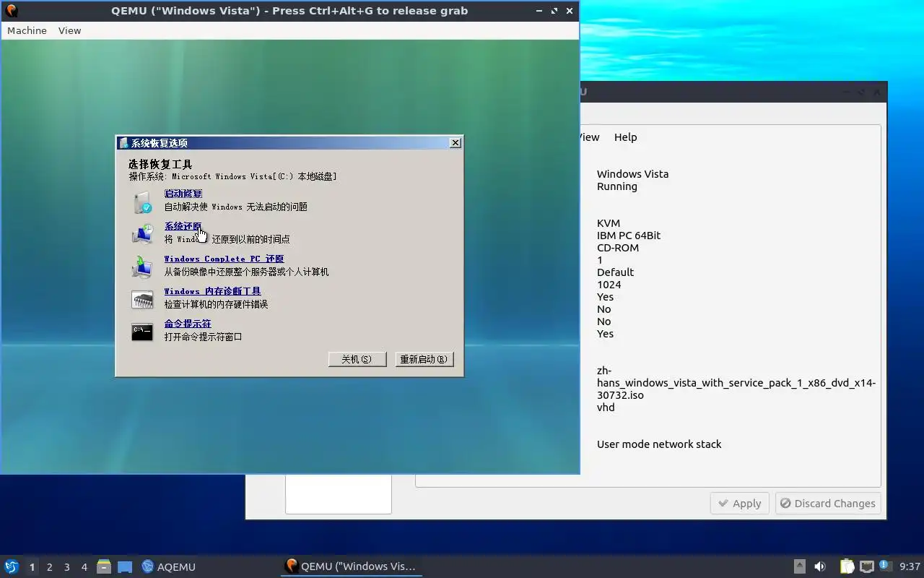Click the 9:37 clock in the panel
The height and width of the screenshot is (578, 924).
[x=910, y=566]
